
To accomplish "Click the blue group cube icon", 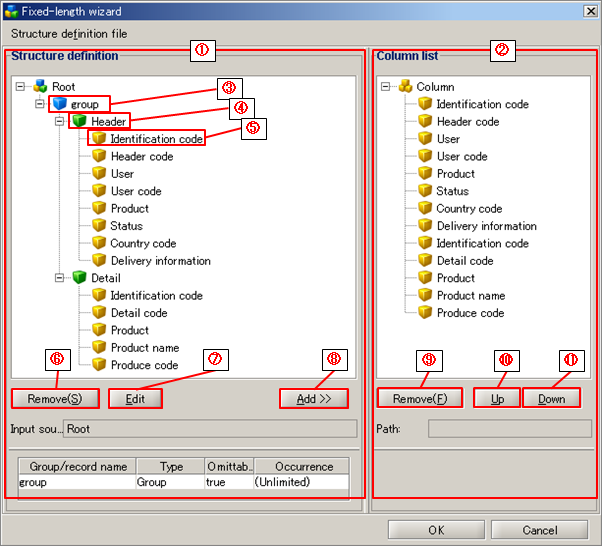I will click(58, 104).
